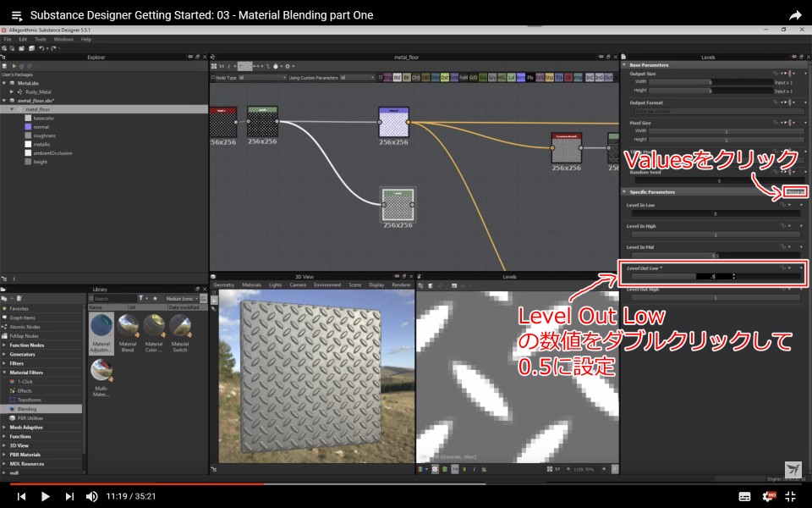Add a Blur node (Blr) from toolbar
812x508 pixels.
[407, 78]
